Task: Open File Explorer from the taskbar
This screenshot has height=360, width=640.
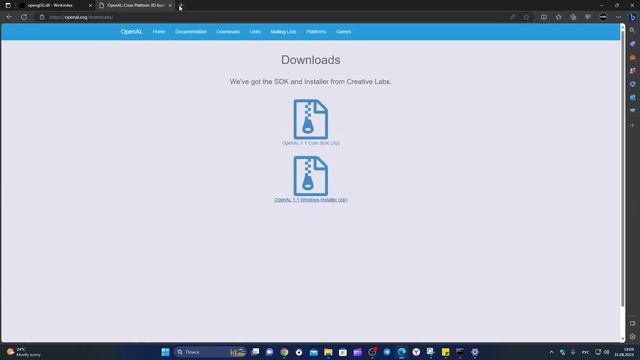Action: [x=328, y=352]
